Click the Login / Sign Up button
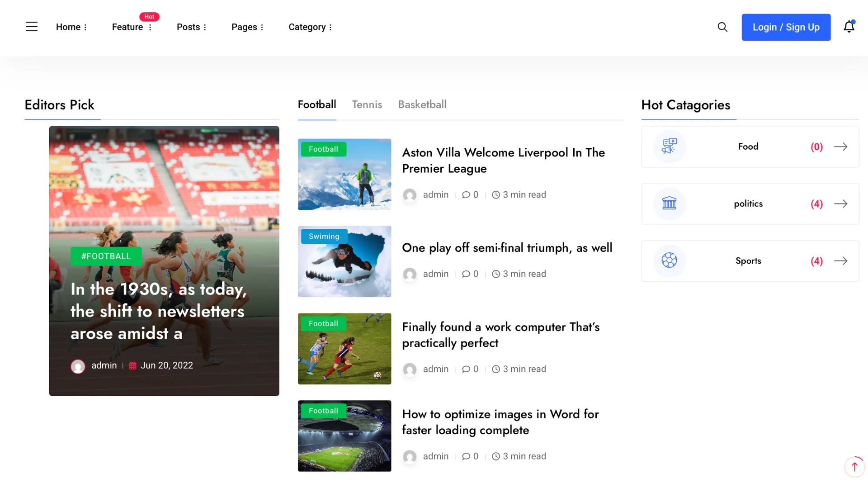 pos(786,27)
